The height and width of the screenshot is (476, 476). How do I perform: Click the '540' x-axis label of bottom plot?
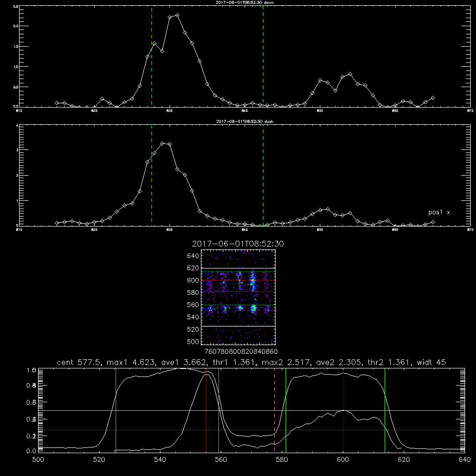point(160,460)
